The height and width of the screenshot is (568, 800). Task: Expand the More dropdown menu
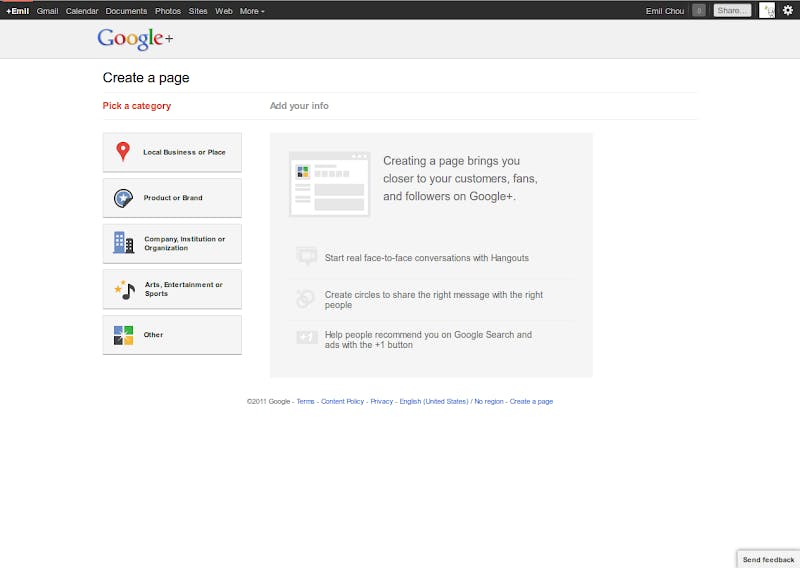[x=252, y=11]
